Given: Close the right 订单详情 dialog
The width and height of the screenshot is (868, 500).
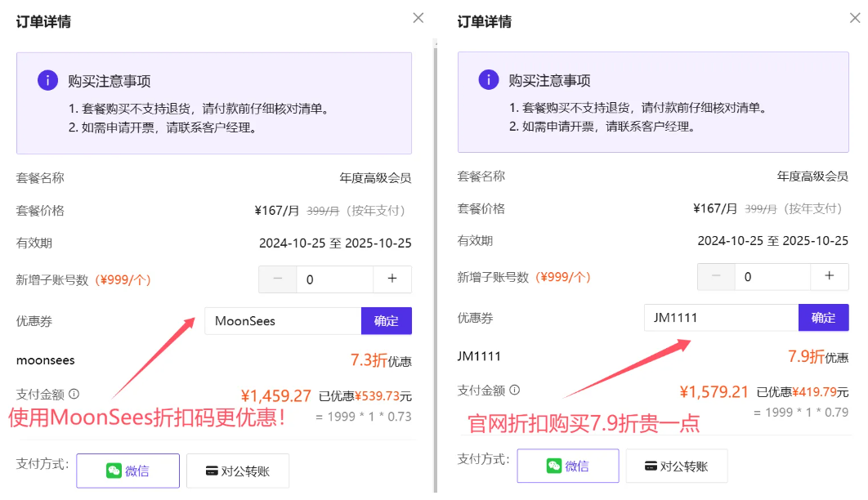Looking at the screenshot, I should pyautogui.click(x=856, y=17).
